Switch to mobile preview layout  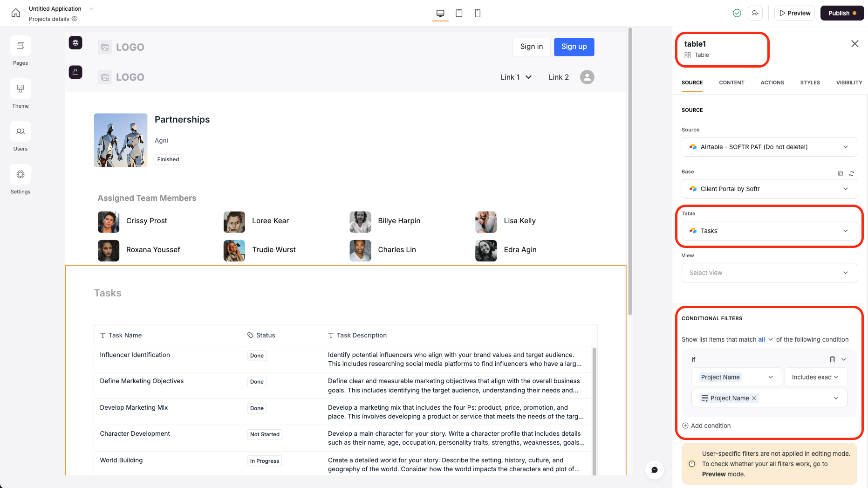478,13
